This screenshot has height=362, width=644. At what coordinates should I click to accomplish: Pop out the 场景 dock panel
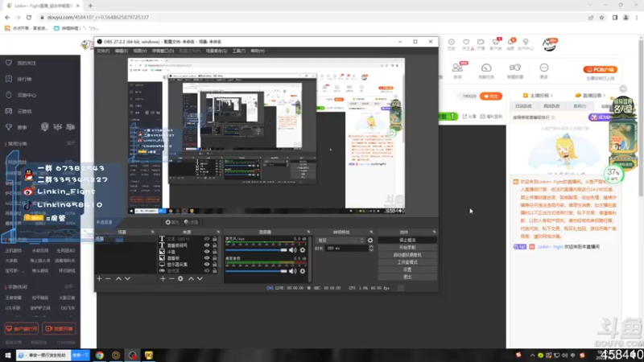[x=152, y=232]
